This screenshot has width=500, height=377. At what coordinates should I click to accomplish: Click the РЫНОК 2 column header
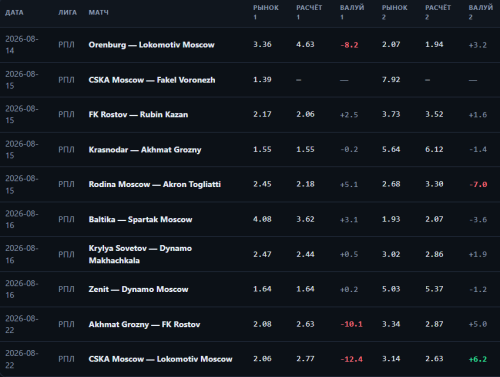coord(395,12)
